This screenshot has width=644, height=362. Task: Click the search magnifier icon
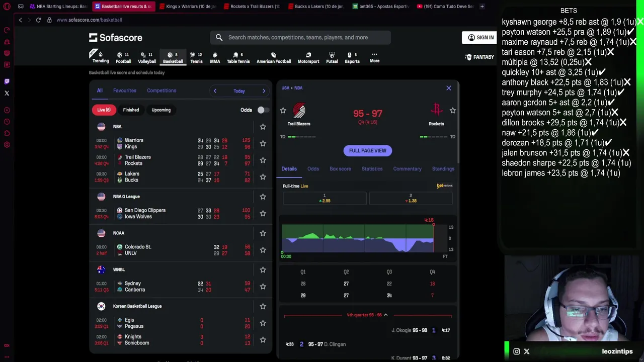[219, 37]
